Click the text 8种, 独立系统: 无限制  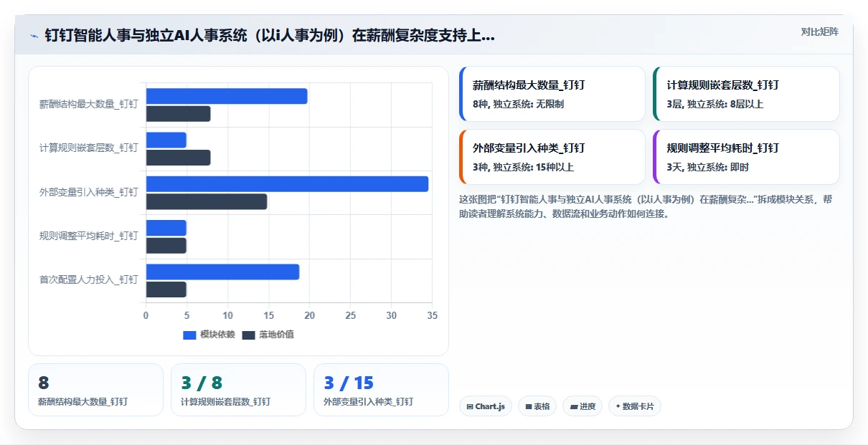[518, 104]
